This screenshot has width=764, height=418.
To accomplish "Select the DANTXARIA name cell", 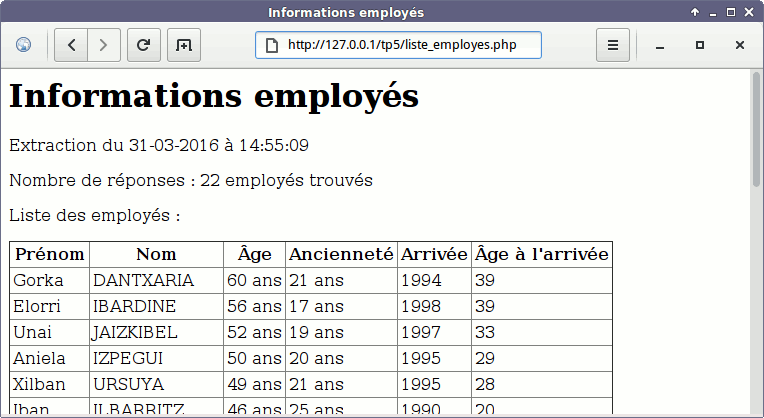I will coord(156,281).
